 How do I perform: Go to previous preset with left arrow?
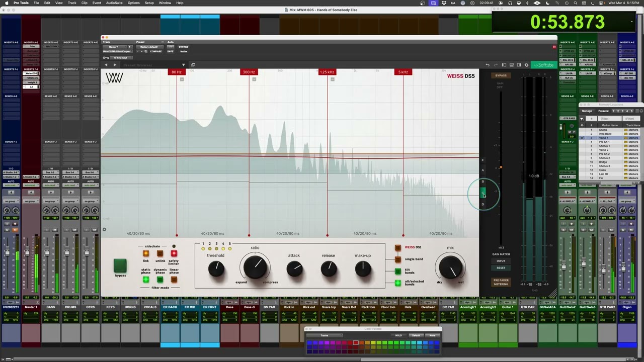(106, 65)
